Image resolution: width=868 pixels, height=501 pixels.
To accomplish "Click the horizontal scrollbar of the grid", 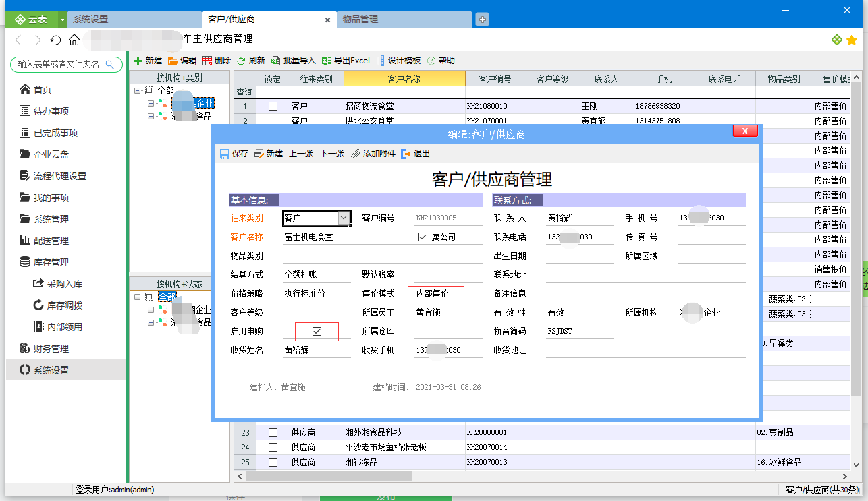I will click(x=329, y=476).
